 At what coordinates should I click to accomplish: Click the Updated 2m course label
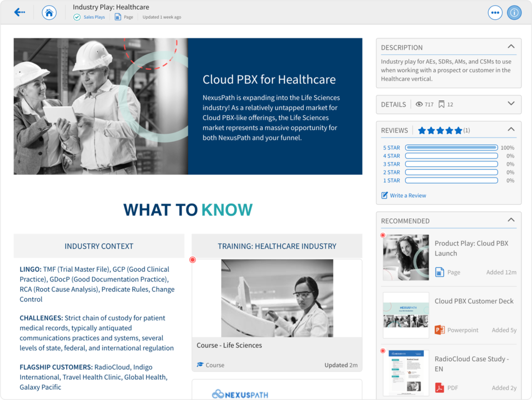tap(341, 365)
